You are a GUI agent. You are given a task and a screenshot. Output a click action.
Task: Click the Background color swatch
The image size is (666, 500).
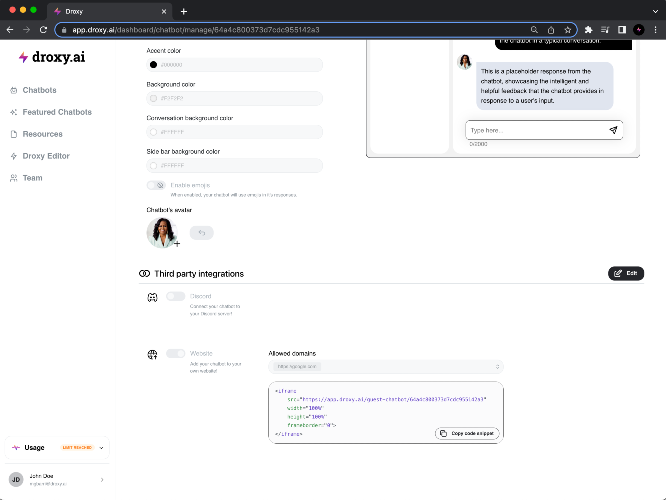[153, 98]
